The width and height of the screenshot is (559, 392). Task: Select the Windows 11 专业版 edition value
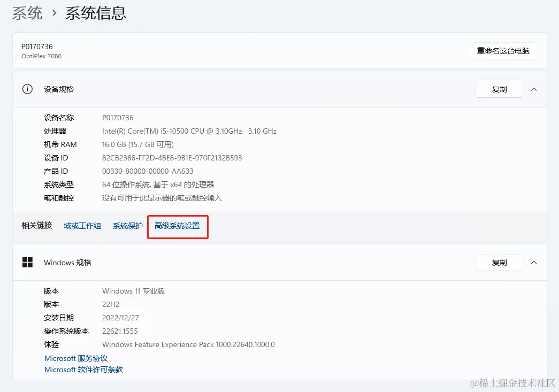[133, 291]
